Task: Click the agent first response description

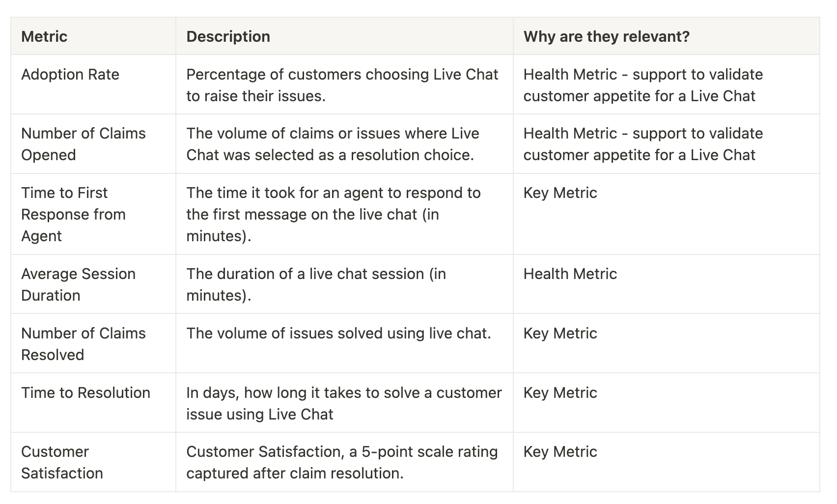Action: point(334,214)
